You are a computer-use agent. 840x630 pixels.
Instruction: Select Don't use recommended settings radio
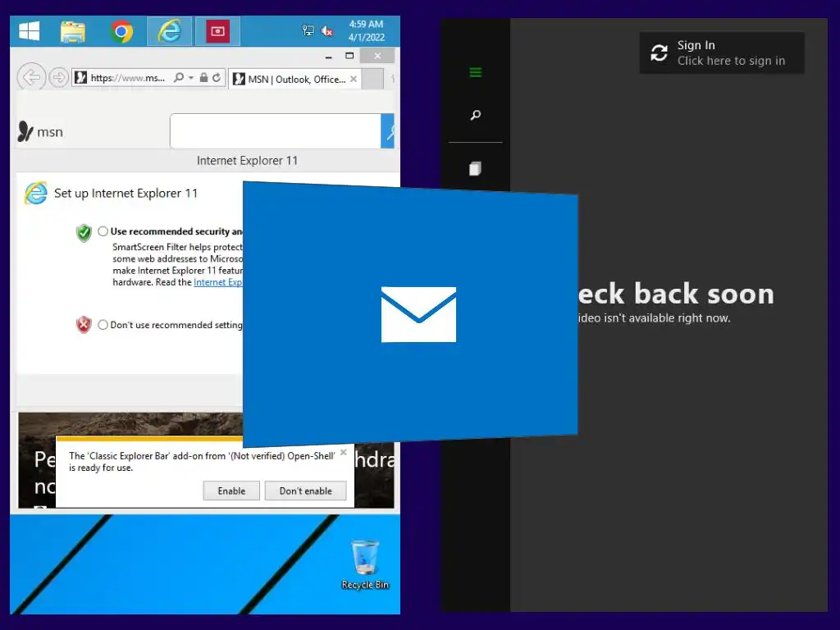(103, 325)
